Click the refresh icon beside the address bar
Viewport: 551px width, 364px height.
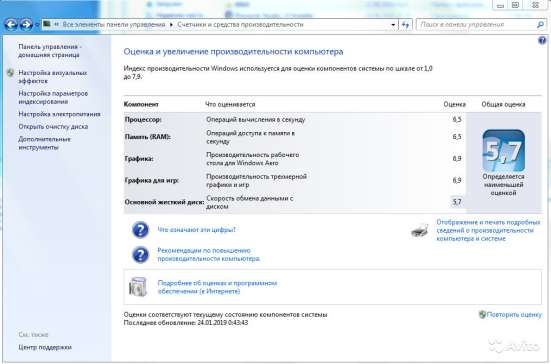405,25
